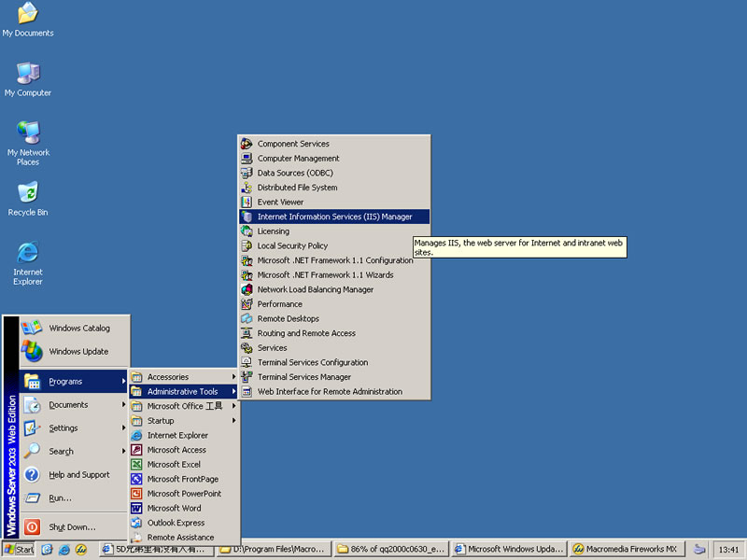Expand the Startup submenu arrow
Screen dimensions: 747x560
234,421
